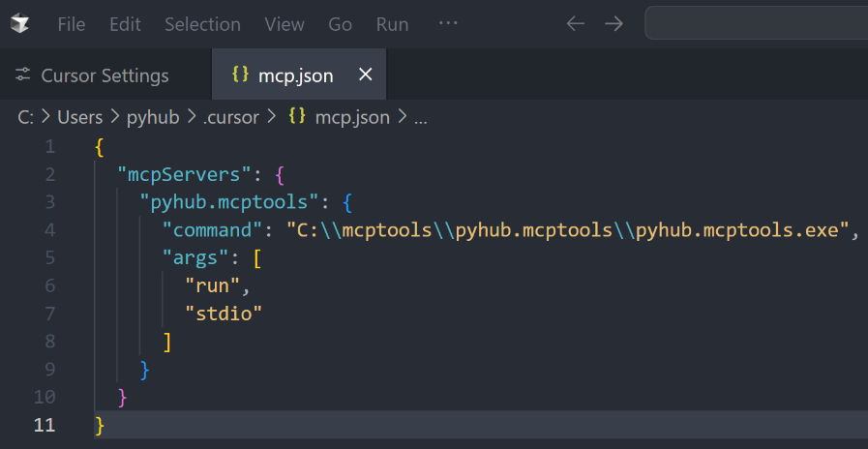868x449 pixels.
Task: Open the File menu
Action: (72, 24)
